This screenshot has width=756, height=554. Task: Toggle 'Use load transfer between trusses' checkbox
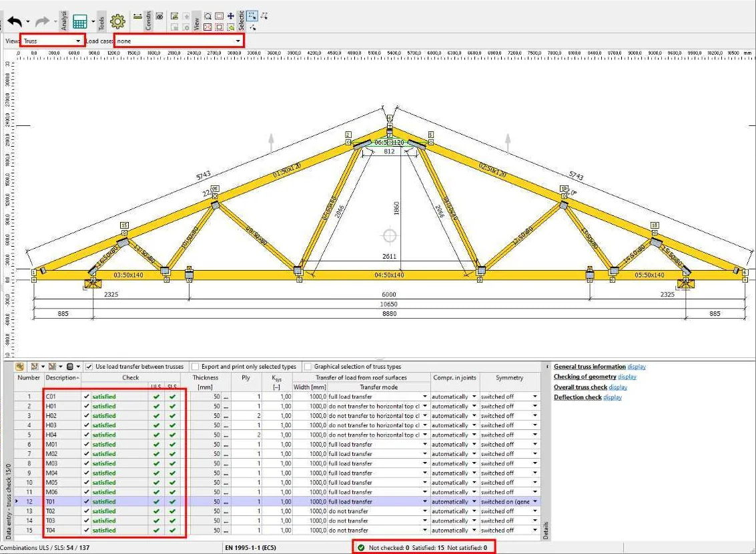click(x=89, y=367)
